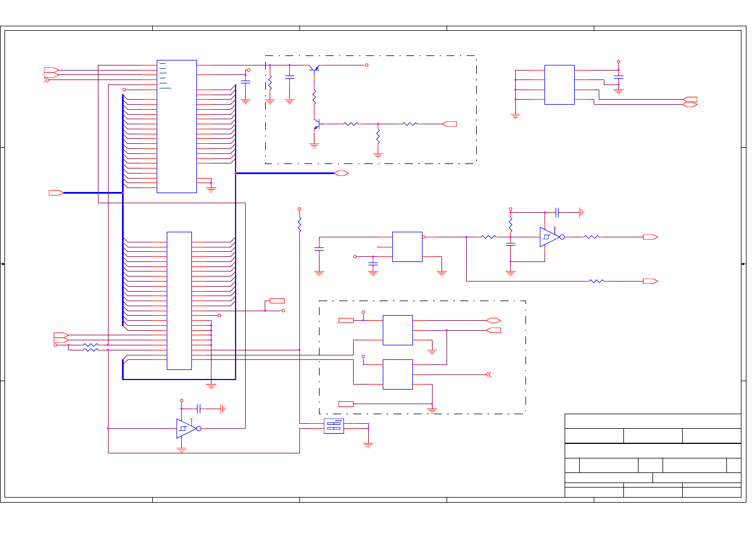Click the port on the thick blue bus entering from the left
This screenshot has height=534, width=756.
(x=56, y=193)
